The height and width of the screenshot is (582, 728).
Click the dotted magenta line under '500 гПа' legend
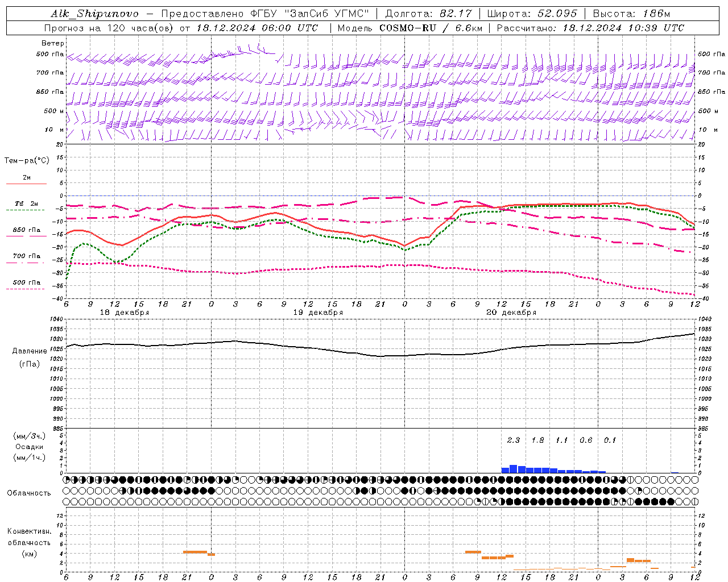[x=25, y=289]
